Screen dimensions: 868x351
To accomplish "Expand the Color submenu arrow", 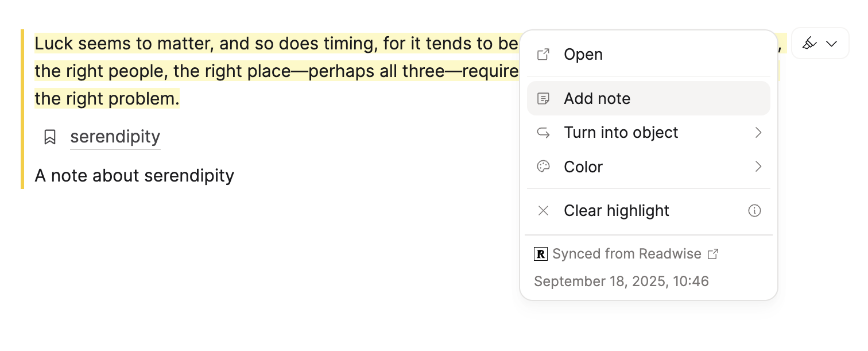I will (758, 167).
